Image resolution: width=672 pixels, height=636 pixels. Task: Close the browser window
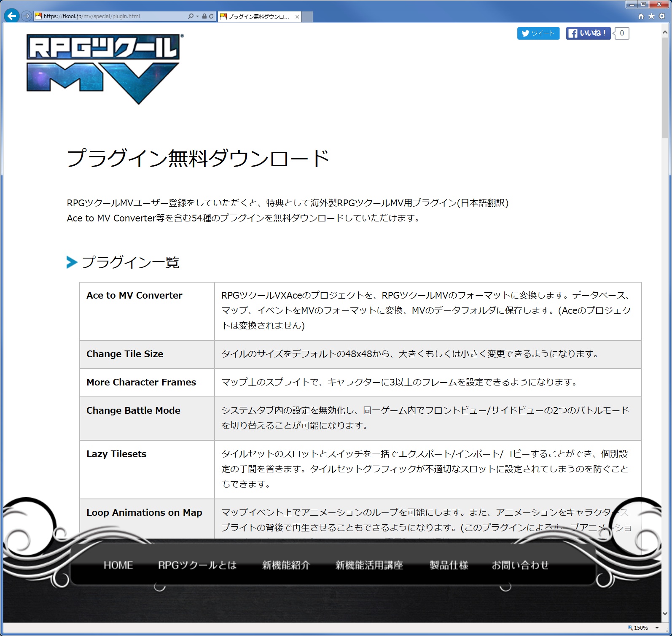tap(659, 5)
